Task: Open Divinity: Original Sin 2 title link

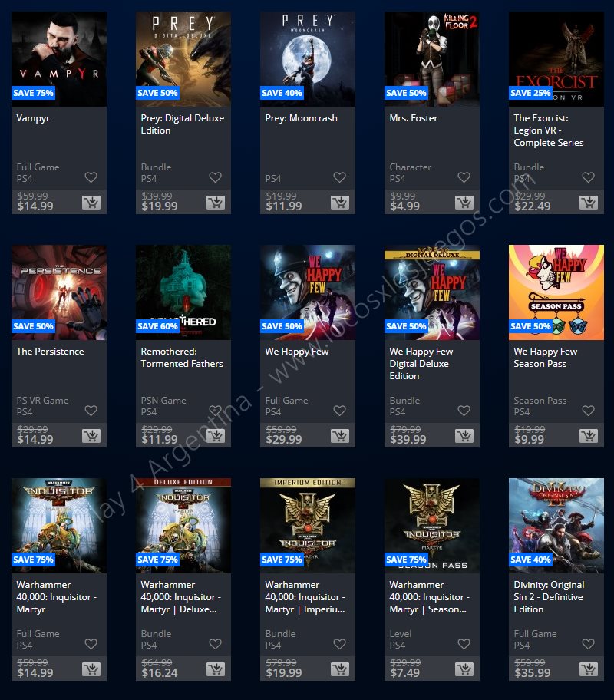Action: 549,597
